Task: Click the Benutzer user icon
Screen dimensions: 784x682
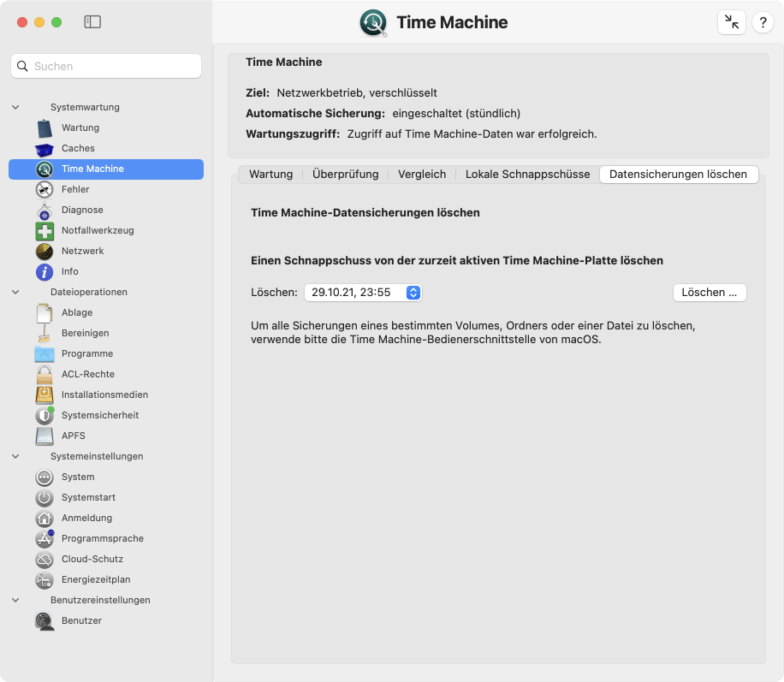Action: pyautogui.click(x=45, y=620)
